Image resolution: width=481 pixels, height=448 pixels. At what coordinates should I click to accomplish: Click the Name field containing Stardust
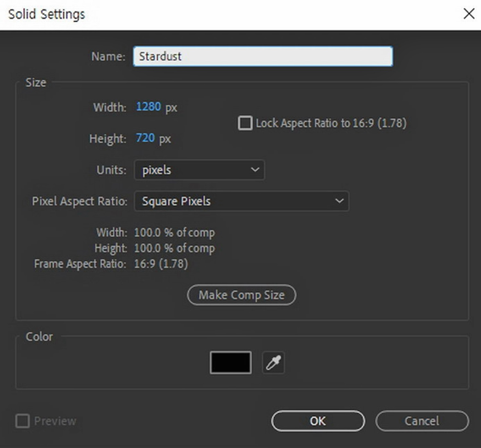click(x=263, y=56)
